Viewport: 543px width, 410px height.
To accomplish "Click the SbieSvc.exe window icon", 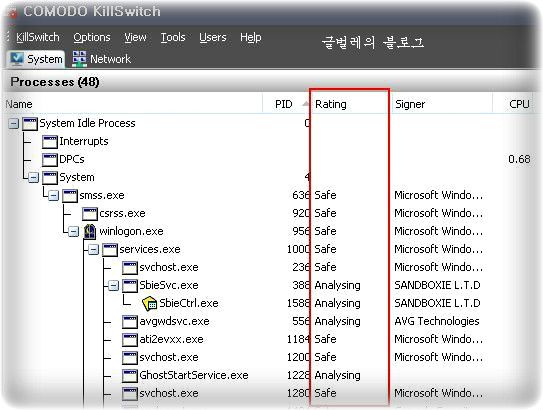I will tap(130, 285).
